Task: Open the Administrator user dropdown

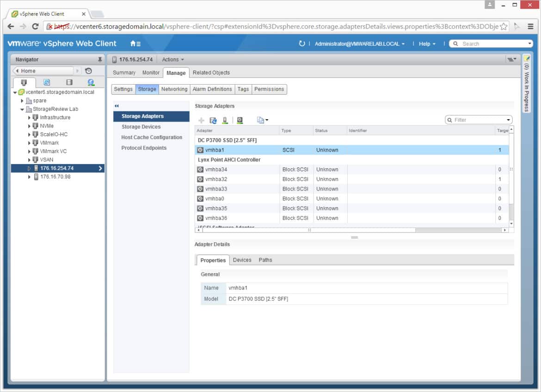Action: pos(360,44)
